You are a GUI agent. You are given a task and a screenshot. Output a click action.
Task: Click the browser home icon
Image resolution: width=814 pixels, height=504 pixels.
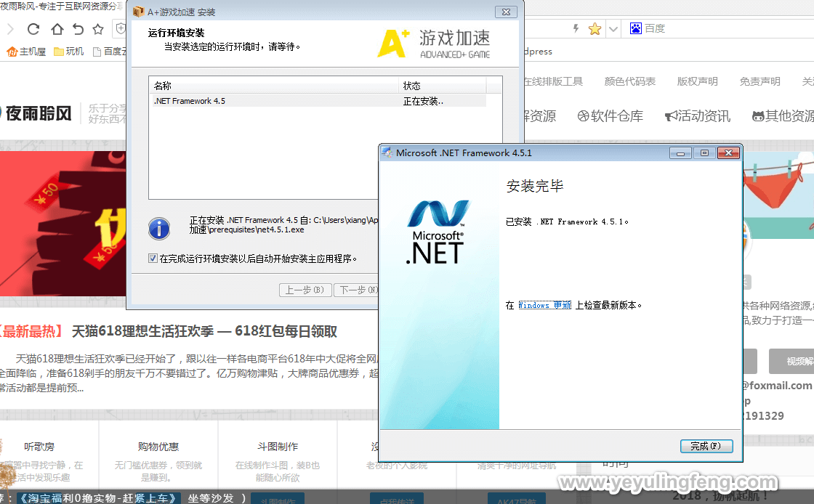tap(57, 29)
